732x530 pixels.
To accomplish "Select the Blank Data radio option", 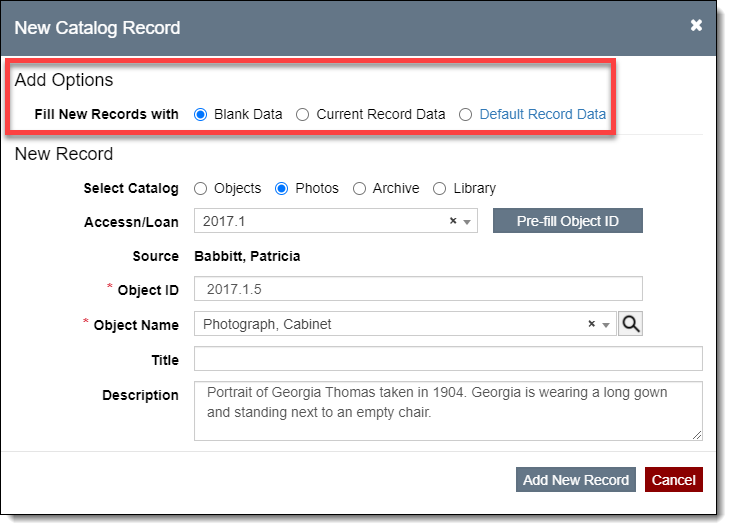I will (x=201, y=114).
